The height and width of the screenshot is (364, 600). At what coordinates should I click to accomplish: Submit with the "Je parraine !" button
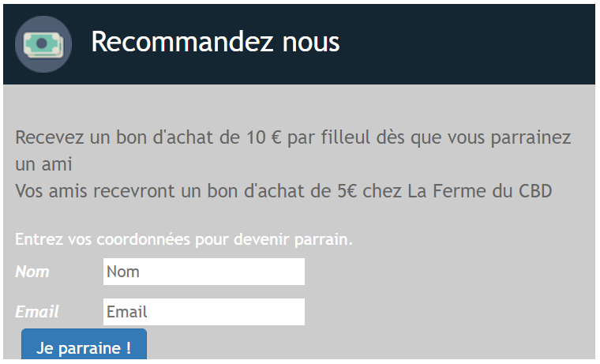84,344
